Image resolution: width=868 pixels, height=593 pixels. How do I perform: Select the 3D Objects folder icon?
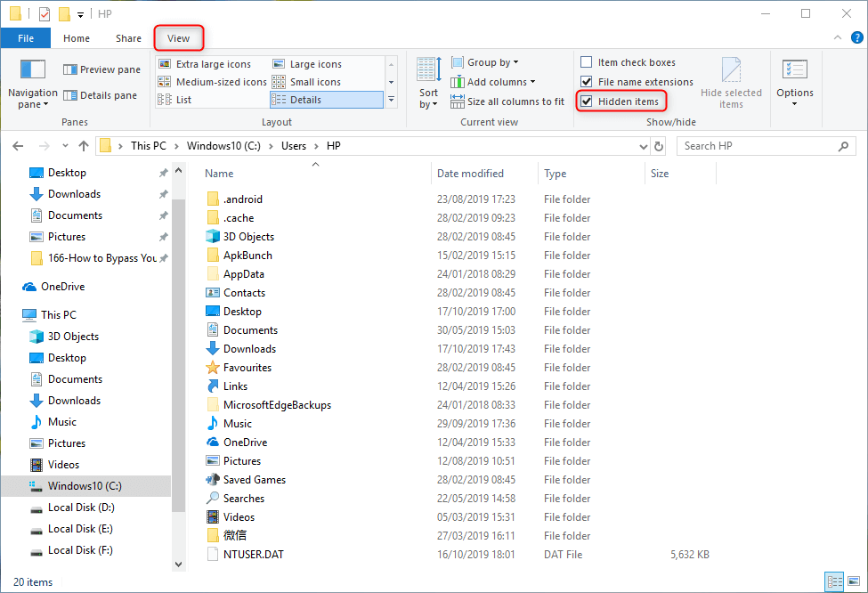(213, 237)
